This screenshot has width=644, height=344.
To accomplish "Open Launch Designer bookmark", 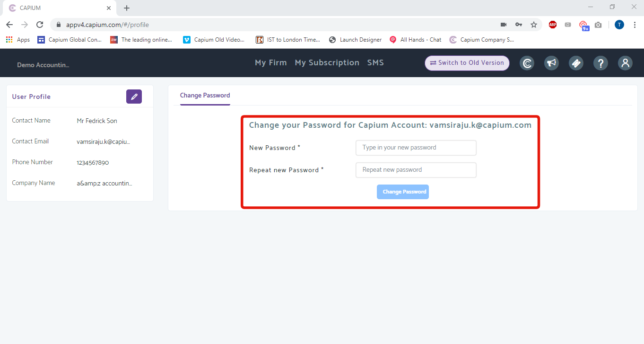I will (x=355, y=40).
